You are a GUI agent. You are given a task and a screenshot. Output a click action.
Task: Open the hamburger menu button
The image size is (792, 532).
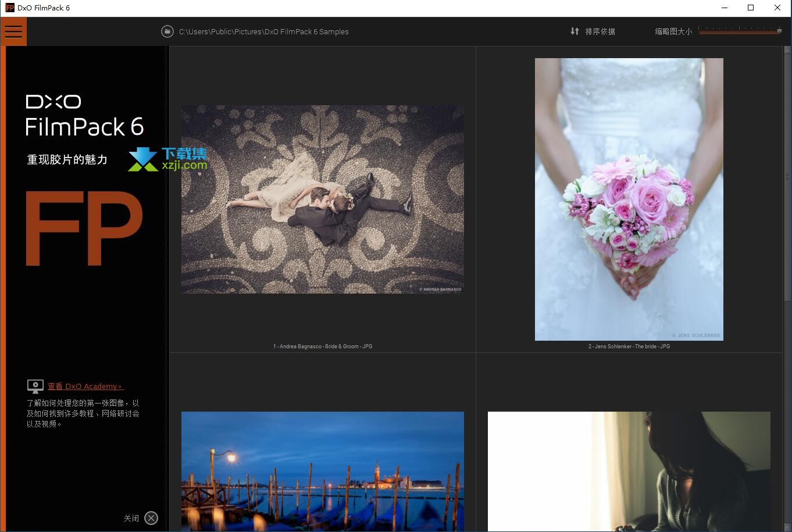point(13,31)
